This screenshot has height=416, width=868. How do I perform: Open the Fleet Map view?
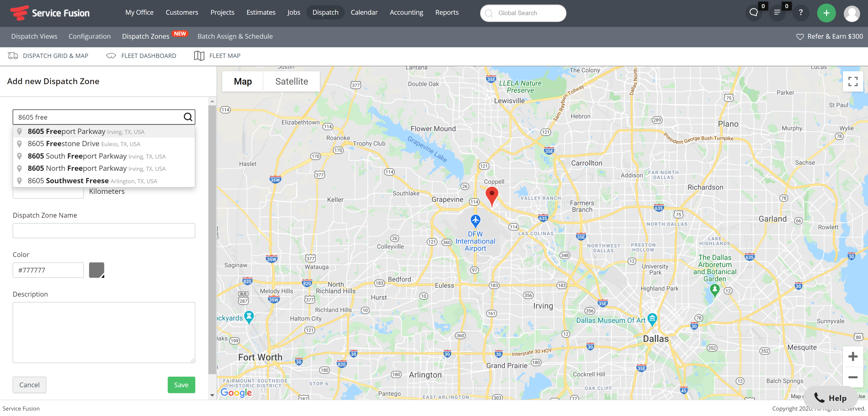(217, 56)
